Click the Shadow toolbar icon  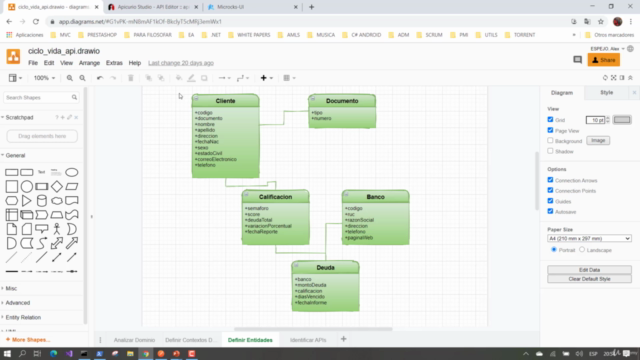pyautogui.click(x=204, y=78)
